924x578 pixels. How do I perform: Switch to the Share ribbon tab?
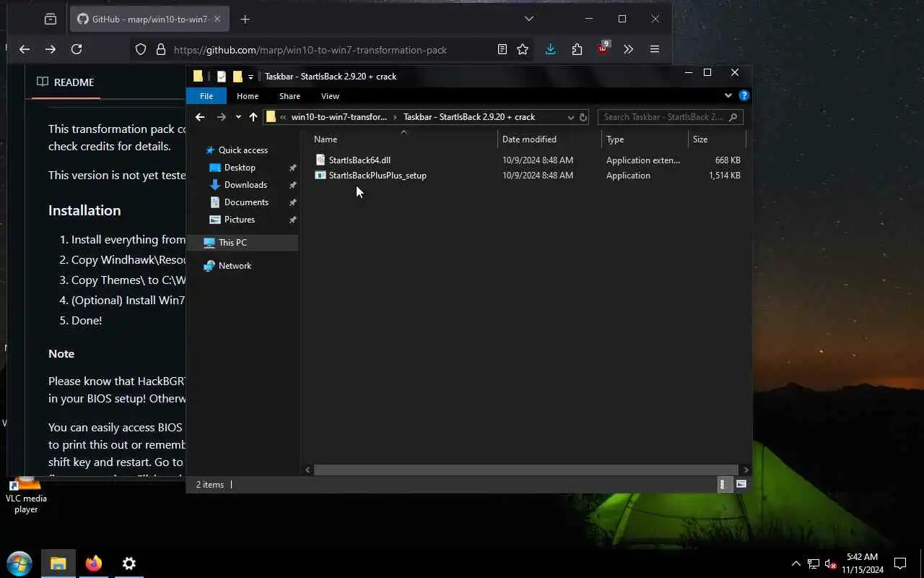289,96
